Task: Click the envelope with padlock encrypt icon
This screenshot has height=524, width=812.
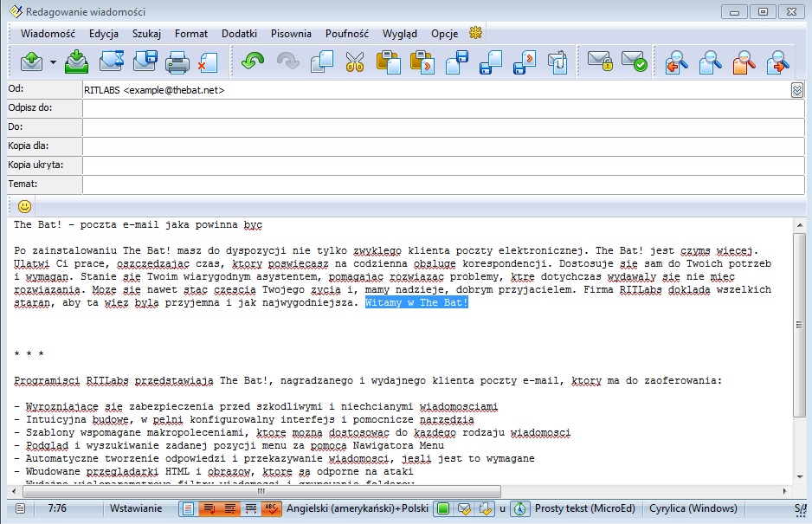Action: tap(600, 61)
